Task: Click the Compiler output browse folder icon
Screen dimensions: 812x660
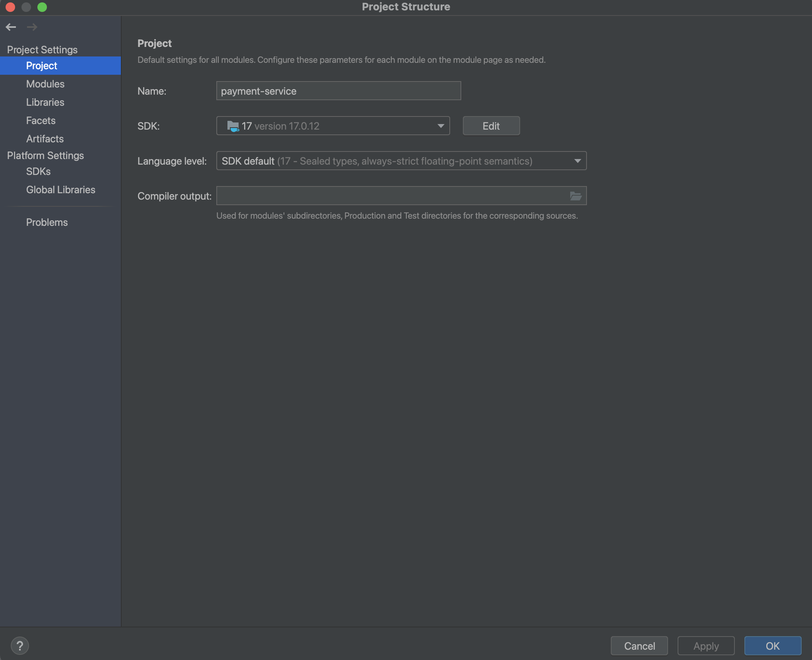Action: pos(575,196)
